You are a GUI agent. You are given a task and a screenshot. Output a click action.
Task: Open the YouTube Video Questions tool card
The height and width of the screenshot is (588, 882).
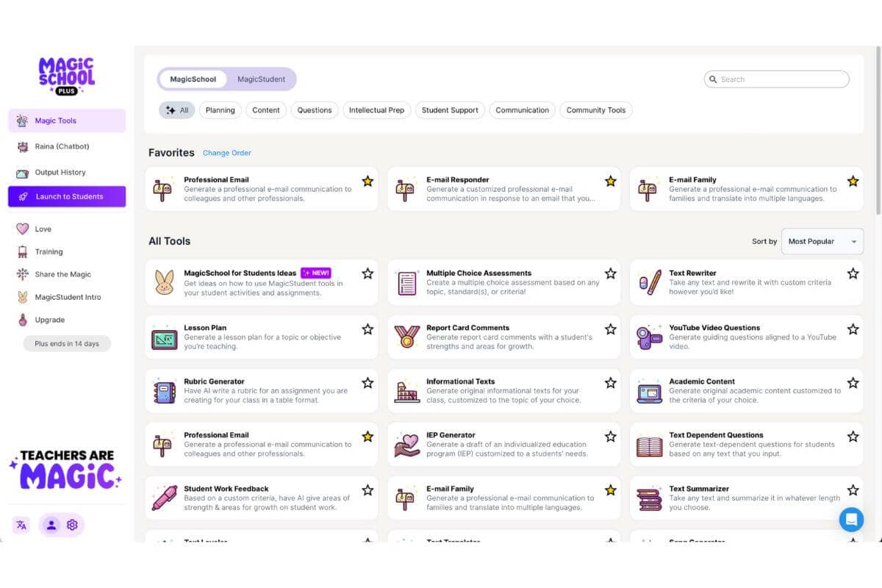coord(747,337)
